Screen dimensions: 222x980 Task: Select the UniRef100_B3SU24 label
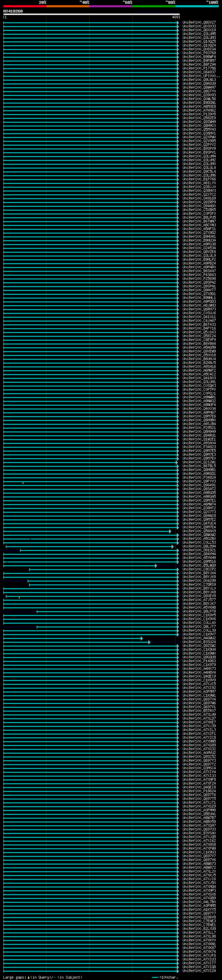[199, 642]
